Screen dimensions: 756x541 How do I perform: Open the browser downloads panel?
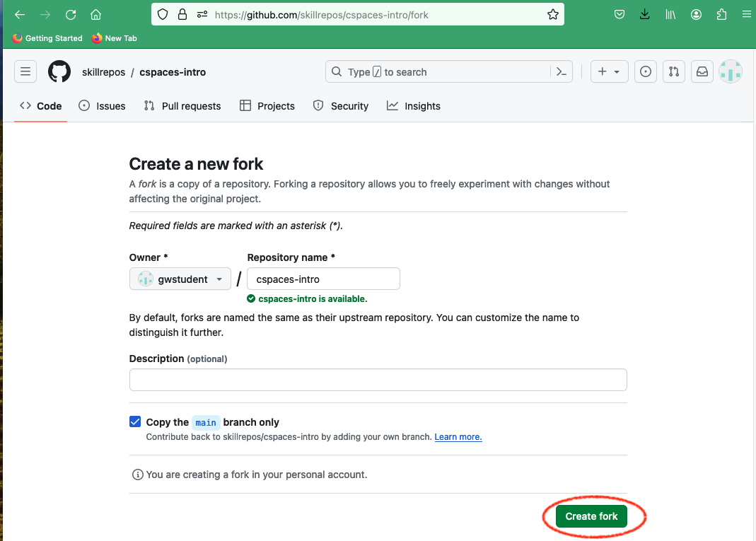pyautogui.click(x=645, y=14)
